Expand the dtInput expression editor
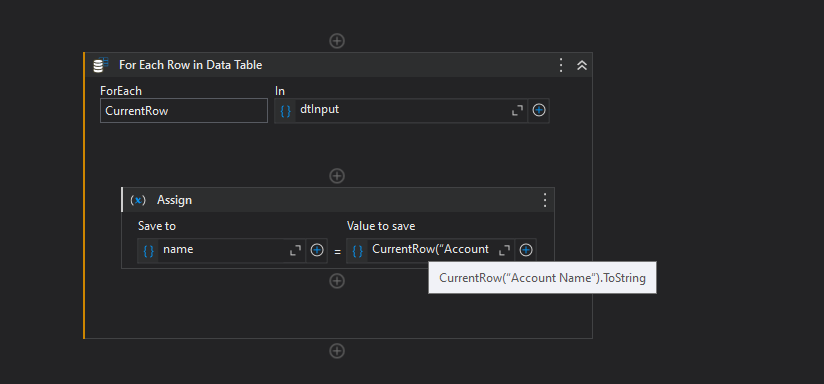The height and width of the screenshot is (384, 824). 517,110
